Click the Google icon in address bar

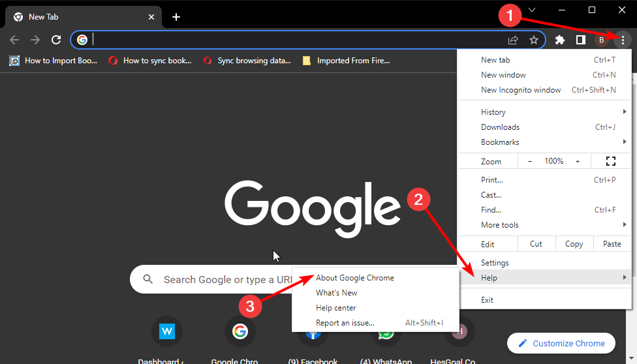pos(82,40)
